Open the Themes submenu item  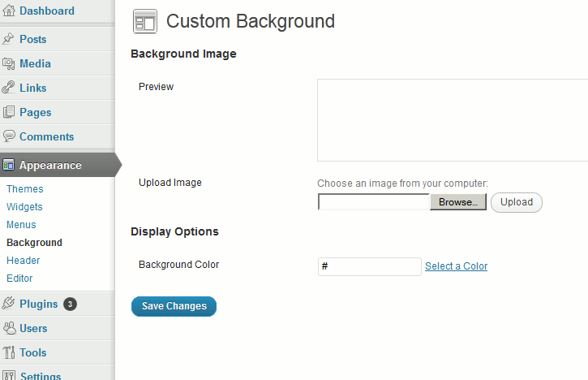(25, 189)
